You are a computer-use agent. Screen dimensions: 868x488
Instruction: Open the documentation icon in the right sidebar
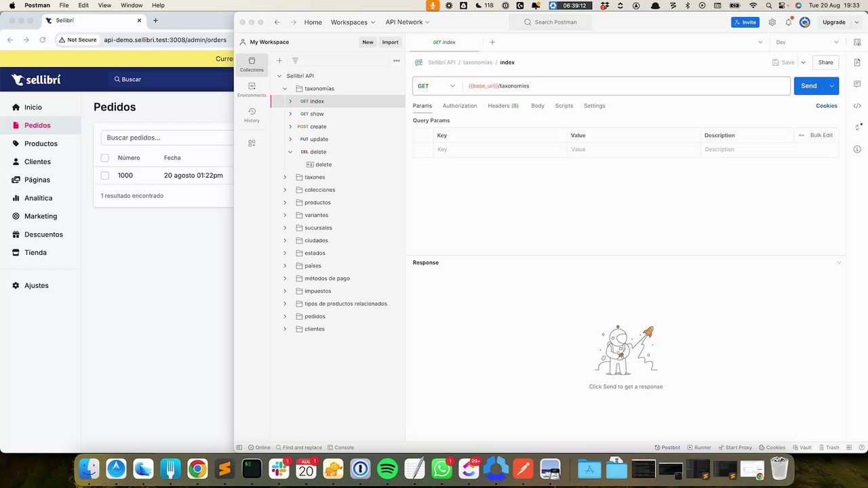(857, 62)
